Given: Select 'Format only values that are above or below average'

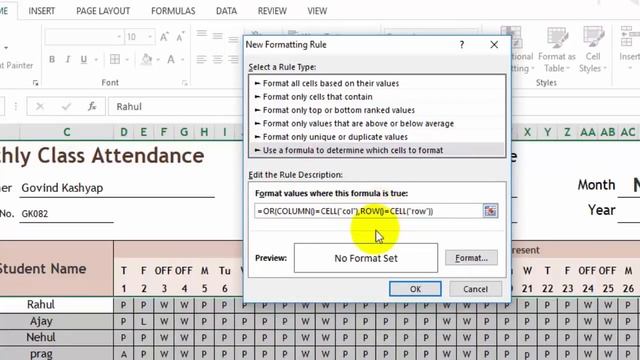Looking at the screenshot, I should pos(377,124).
